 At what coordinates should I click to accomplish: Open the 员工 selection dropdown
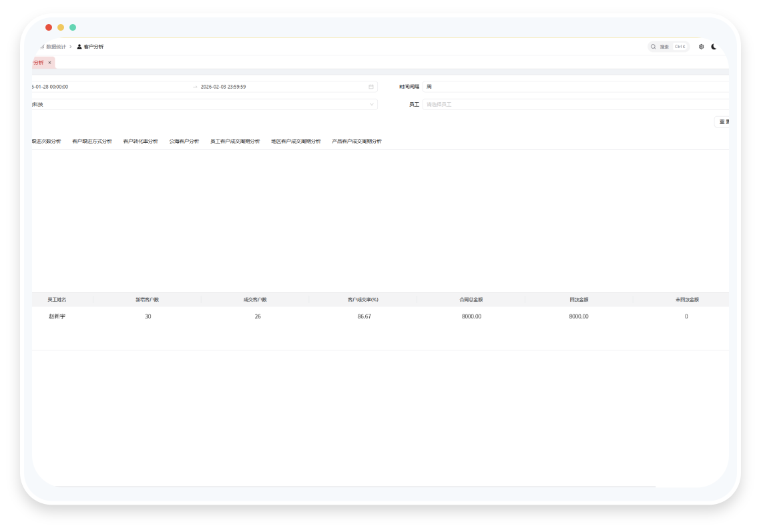(x=575, y=104)
